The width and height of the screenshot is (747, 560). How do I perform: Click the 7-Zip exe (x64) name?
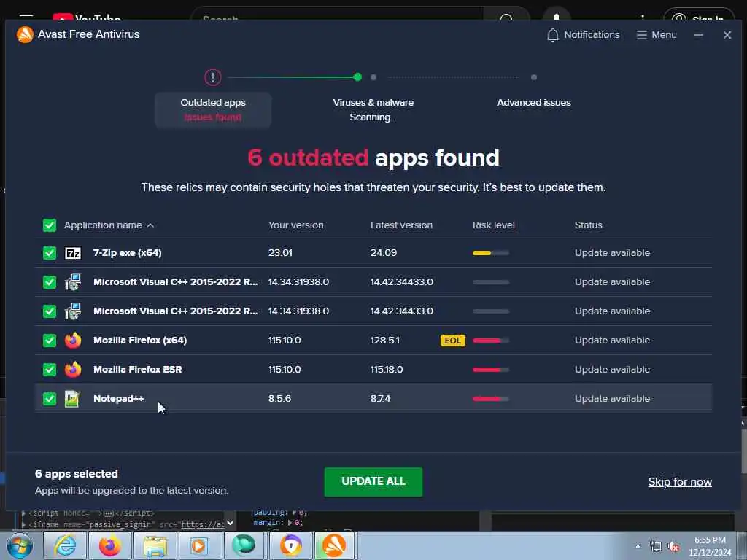[x=127, y=253]
